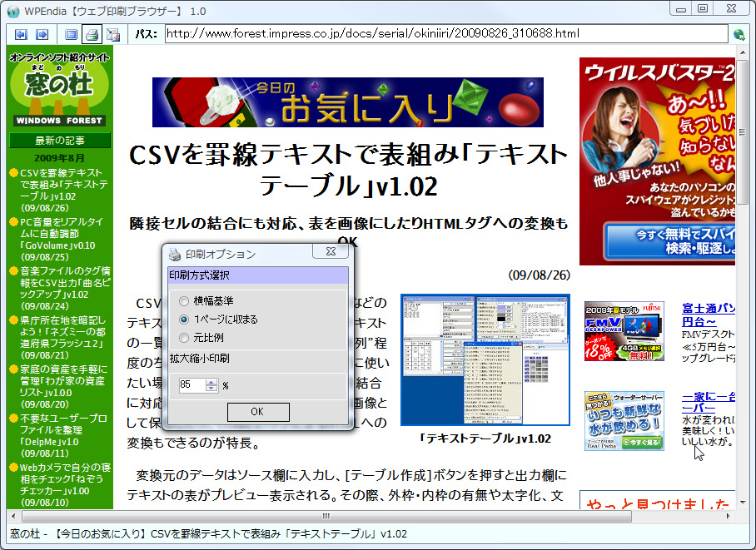Click the (09/08/26) article date text
756x550 pixels.
coord(539,275)
